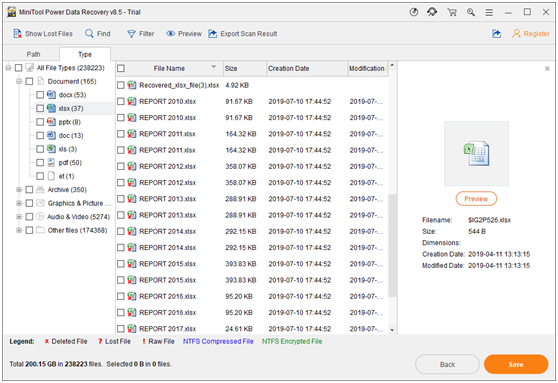Viewport: 558px width, 383px height.
Task: Click the key icon in title bar
Action: [x=470, y=12]
